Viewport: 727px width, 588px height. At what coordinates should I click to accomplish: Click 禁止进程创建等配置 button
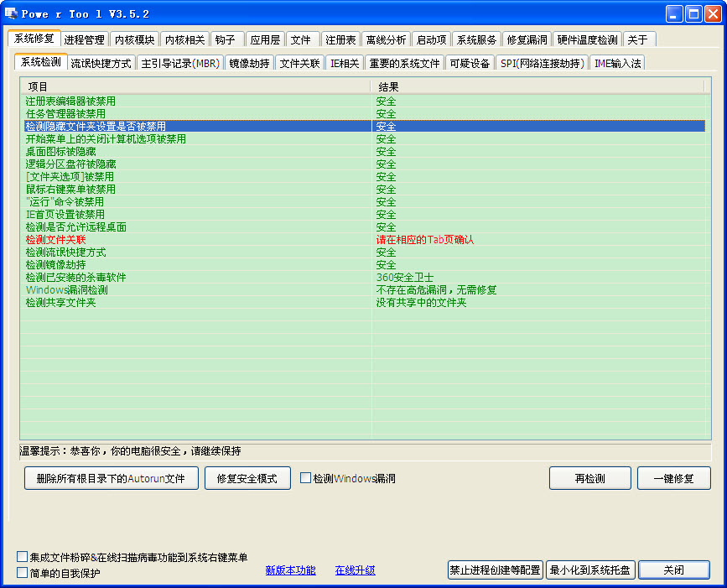[x=495, y=570]
